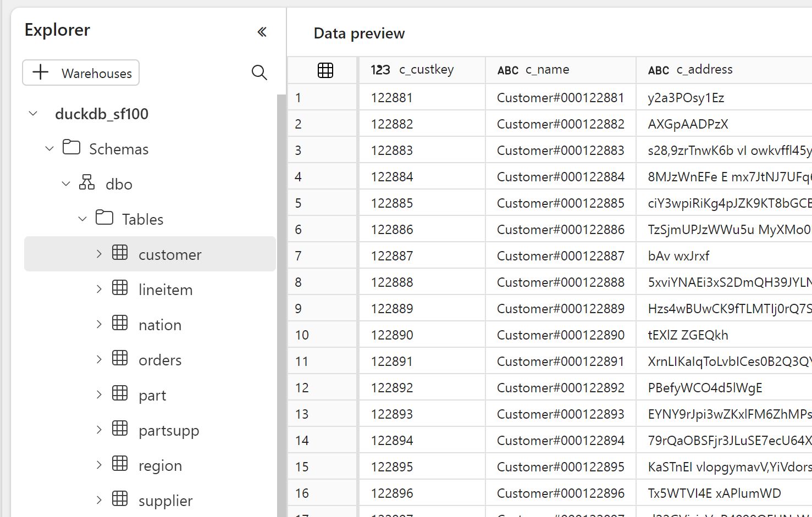Open the Warehouses picker
Screen dimensions: 812x517
[80, 73]
